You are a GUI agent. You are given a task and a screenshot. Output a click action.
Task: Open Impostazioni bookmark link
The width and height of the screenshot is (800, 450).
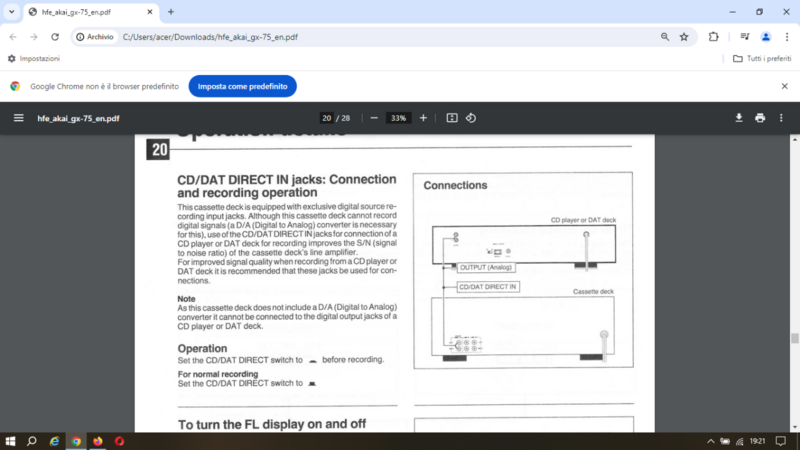point(34,59)
